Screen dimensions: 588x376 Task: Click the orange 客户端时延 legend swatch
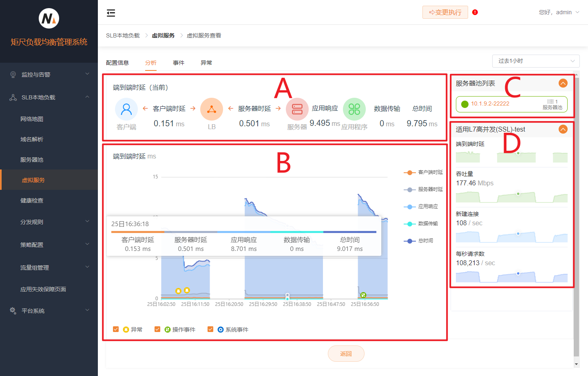410,173
